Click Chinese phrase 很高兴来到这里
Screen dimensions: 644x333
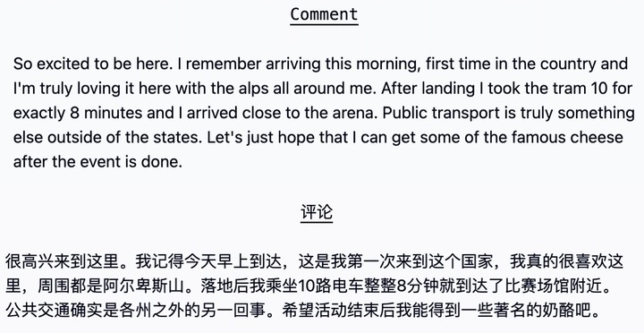62,261
